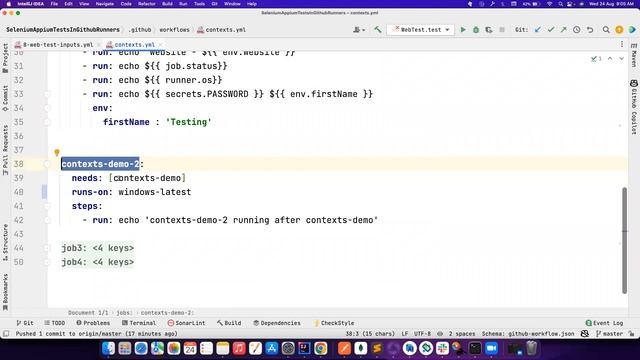Viewport: 640px width, 360px height.
Task: Open the Terminal tool window
Action: 139,323
